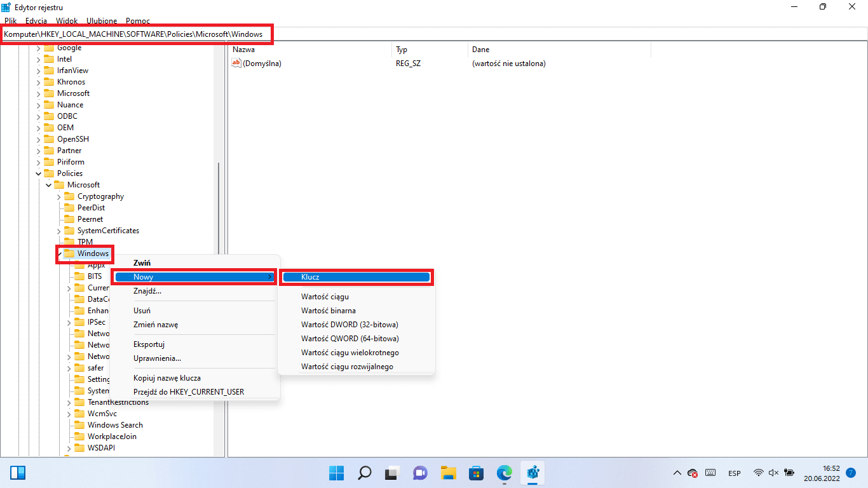Select the PeerDist folder icon

click(x=69, y=208)
